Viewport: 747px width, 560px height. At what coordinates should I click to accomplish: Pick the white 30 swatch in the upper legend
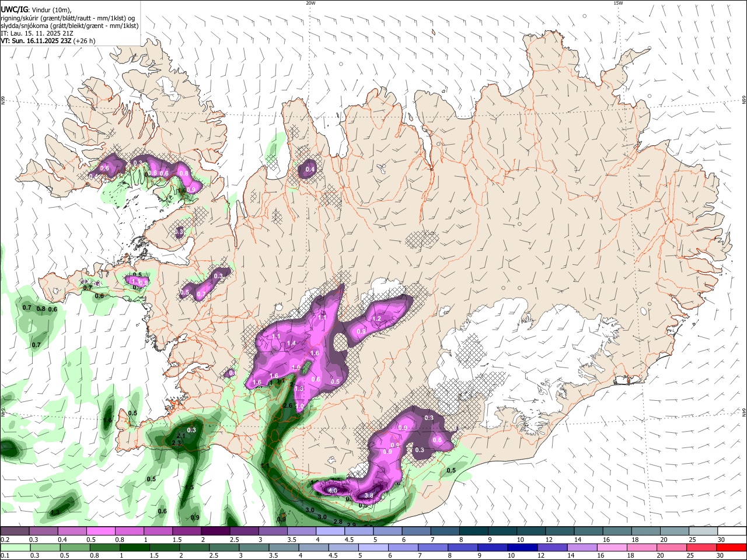coord(732,531)
